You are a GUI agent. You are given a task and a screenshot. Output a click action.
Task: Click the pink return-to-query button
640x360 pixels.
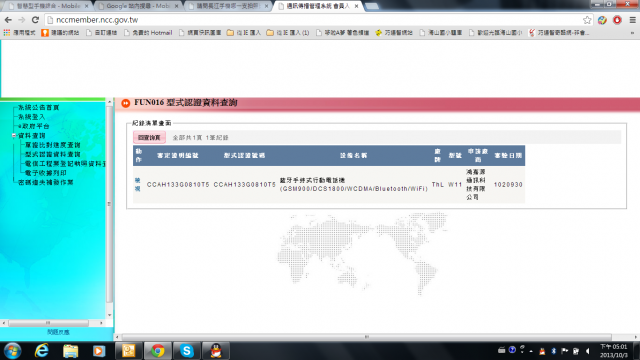point(149,138)
